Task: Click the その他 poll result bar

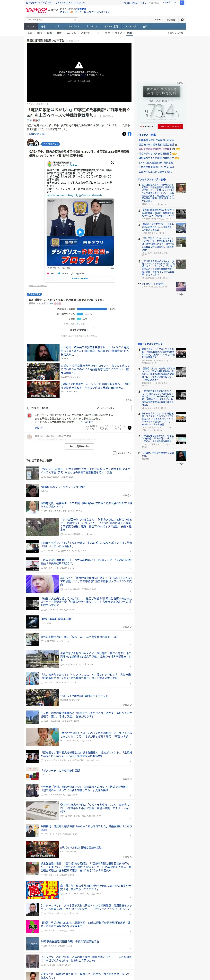Action: point(79,319)
